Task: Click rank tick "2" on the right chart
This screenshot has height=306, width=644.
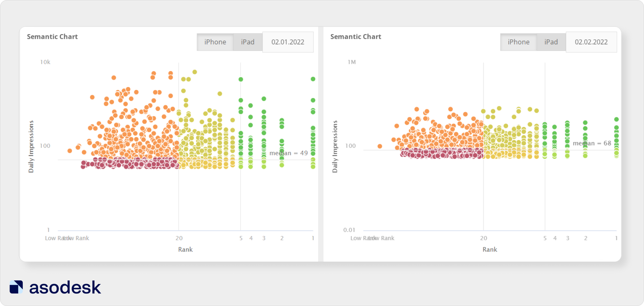Action: click(x=586, y=238)
